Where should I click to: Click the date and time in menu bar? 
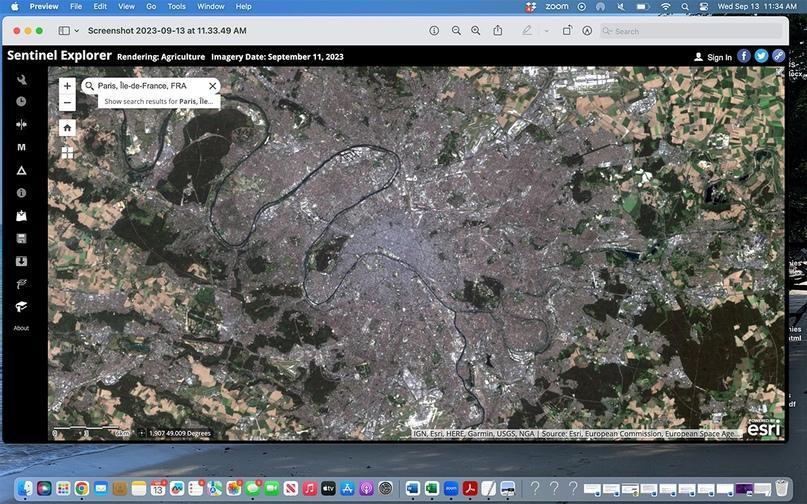pos(757,7)
